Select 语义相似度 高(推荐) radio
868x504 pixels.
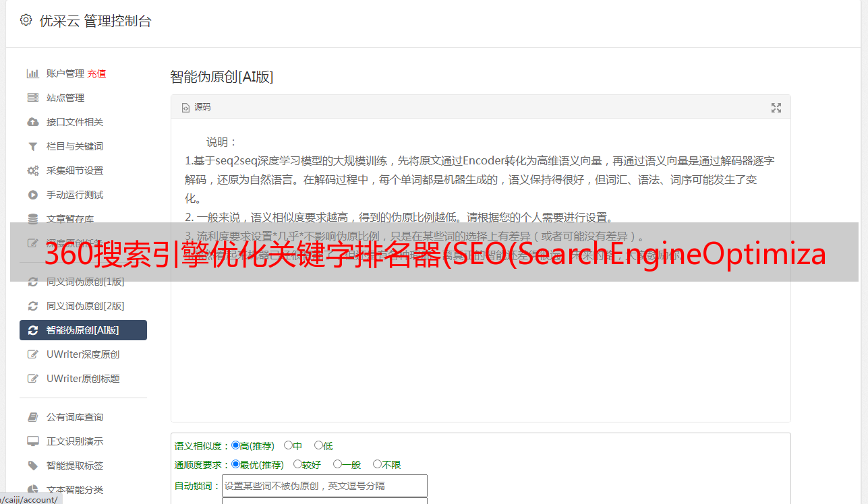click(x=235, y=445)
